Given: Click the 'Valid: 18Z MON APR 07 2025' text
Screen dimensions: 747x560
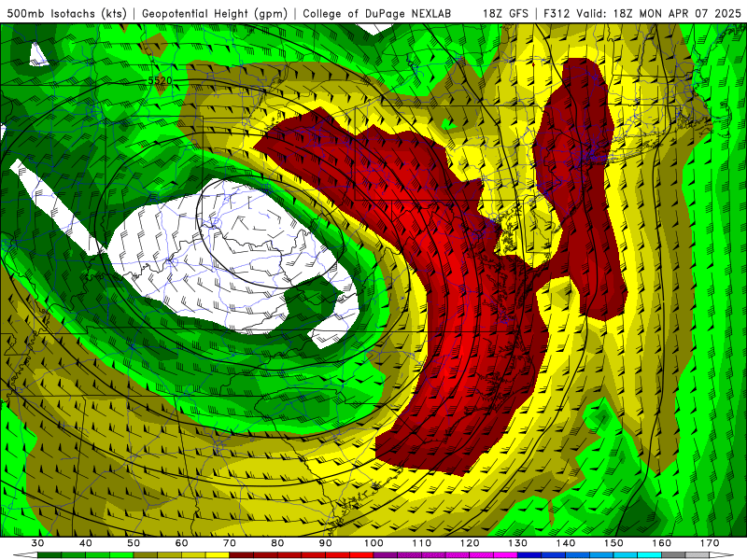Looking at the screenshot, I should [x=658, y=14].
